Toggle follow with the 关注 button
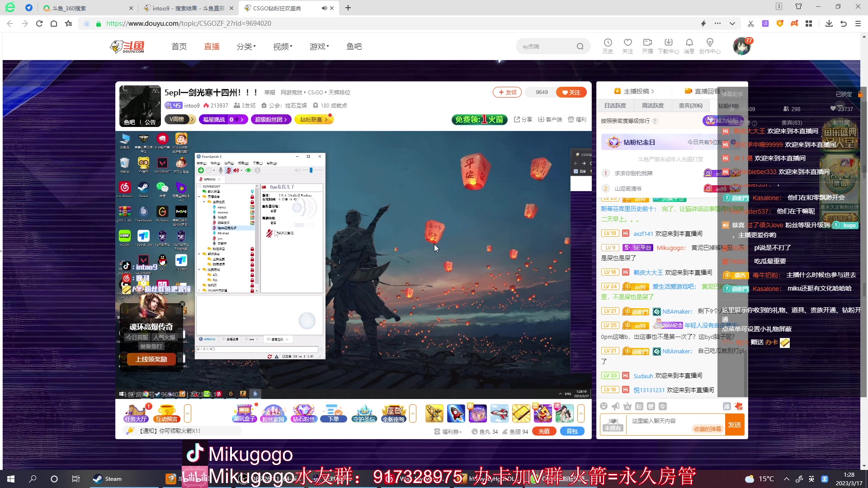 pos(571,92)
